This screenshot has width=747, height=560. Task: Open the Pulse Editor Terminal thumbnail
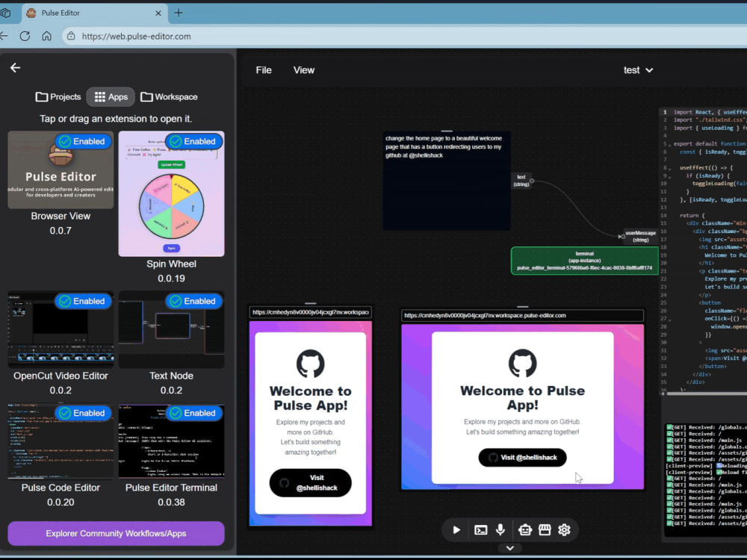pos(172,441)
